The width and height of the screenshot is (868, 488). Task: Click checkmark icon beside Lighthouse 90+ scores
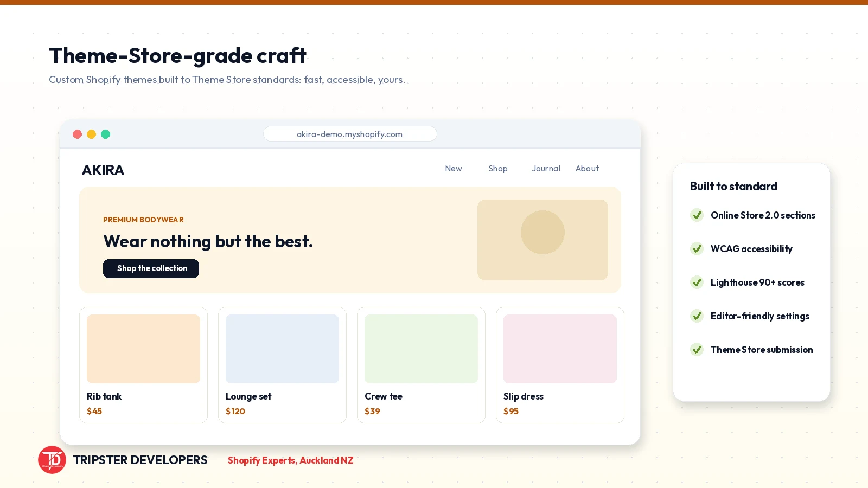click(697, 282)
